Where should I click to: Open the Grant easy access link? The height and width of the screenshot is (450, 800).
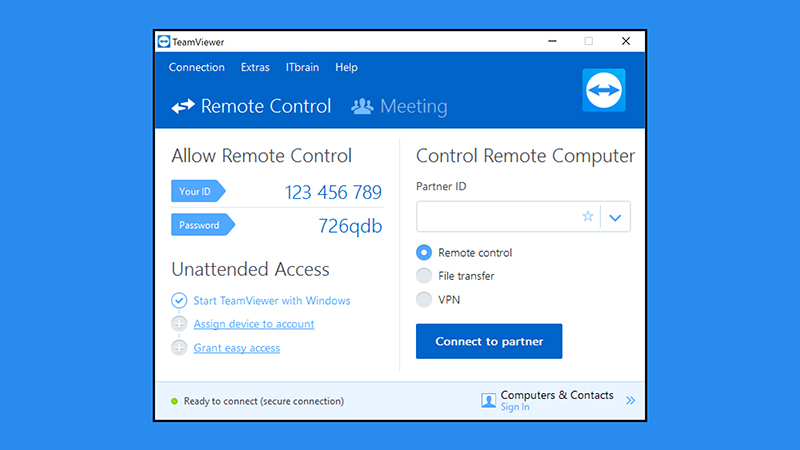(x=237, y=347)
